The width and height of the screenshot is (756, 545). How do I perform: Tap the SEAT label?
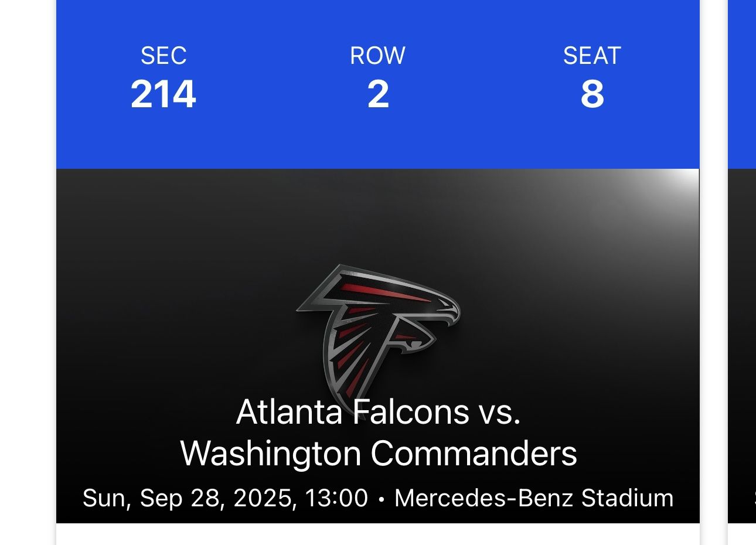(592, 56)
